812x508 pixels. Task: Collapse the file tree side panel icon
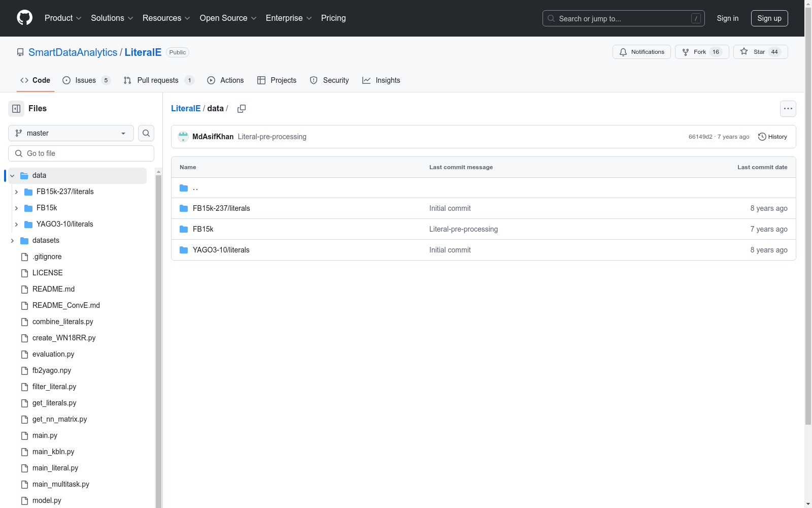[16, 109]
